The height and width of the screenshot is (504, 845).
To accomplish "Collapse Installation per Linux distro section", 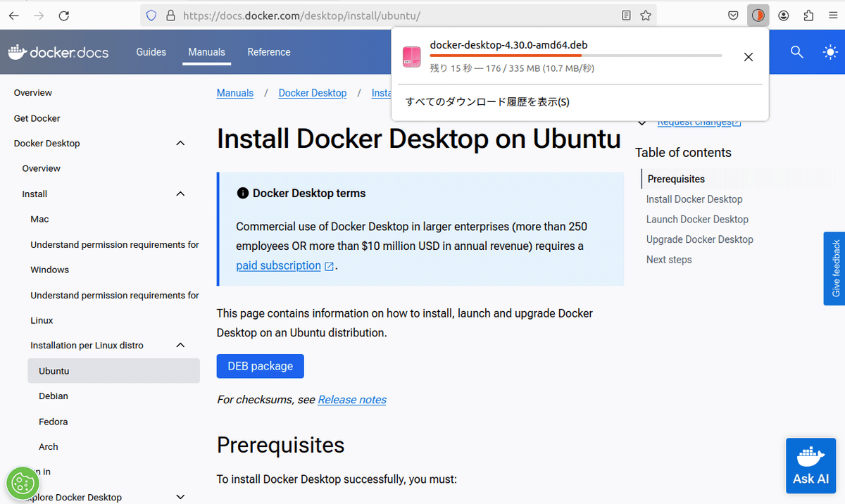I will click(180, 345).
